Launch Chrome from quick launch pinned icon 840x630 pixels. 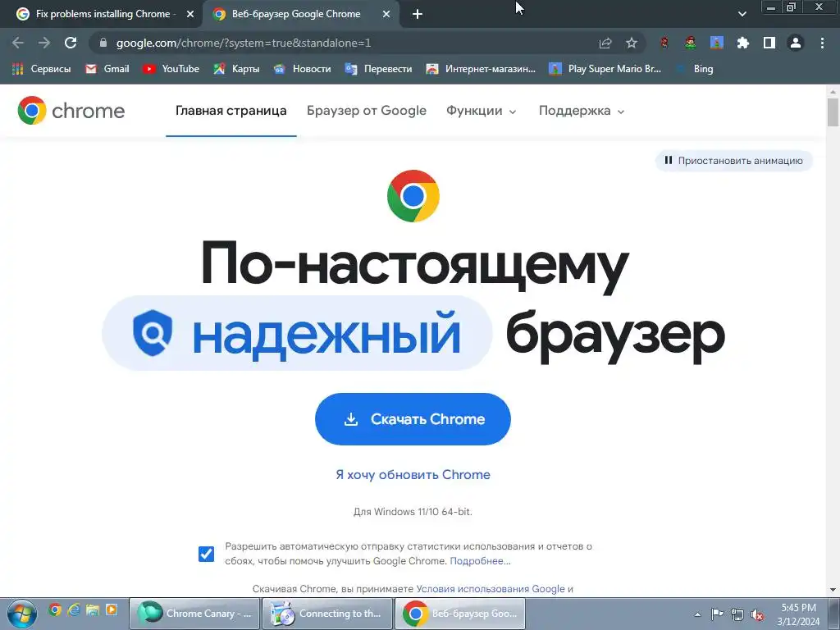pos(55,609)
